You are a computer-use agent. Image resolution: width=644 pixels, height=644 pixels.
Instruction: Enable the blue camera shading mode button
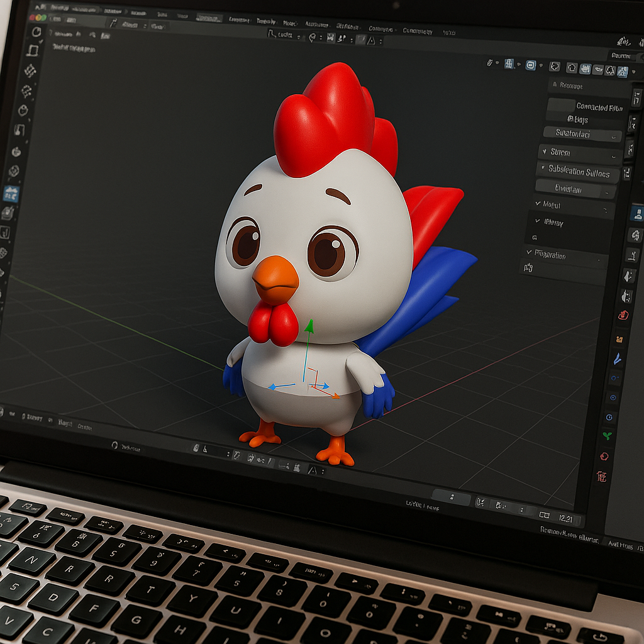click(x=586, y=69)
